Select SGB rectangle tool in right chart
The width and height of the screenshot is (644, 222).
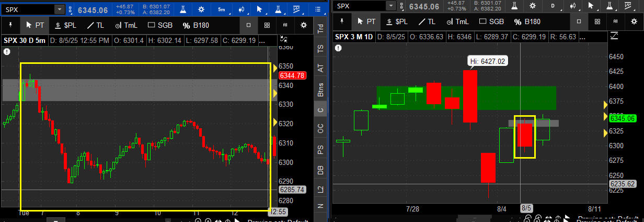(x=491, y=21)
